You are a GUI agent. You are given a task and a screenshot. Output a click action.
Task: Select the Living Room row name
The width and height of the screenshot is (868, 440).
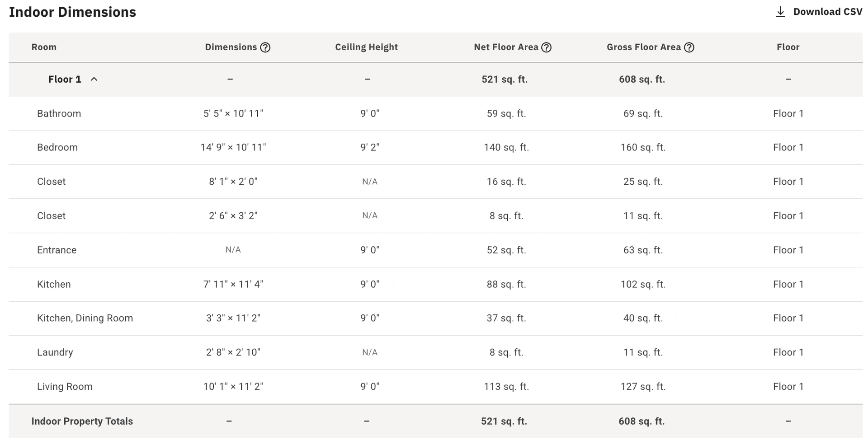65,387
